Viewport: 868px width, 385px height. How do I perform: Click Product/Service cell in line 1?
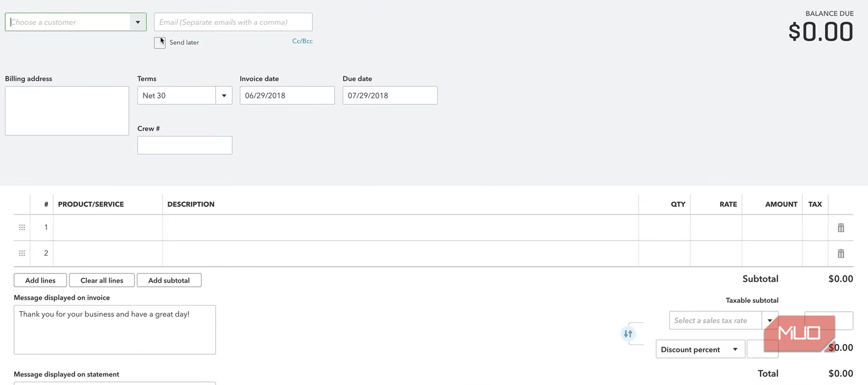(x=108, y=228)
